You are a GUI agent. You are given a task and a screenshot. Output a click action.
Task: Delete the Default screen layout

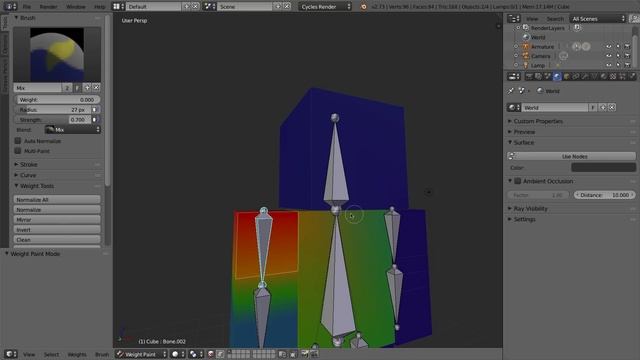[195, 7]
